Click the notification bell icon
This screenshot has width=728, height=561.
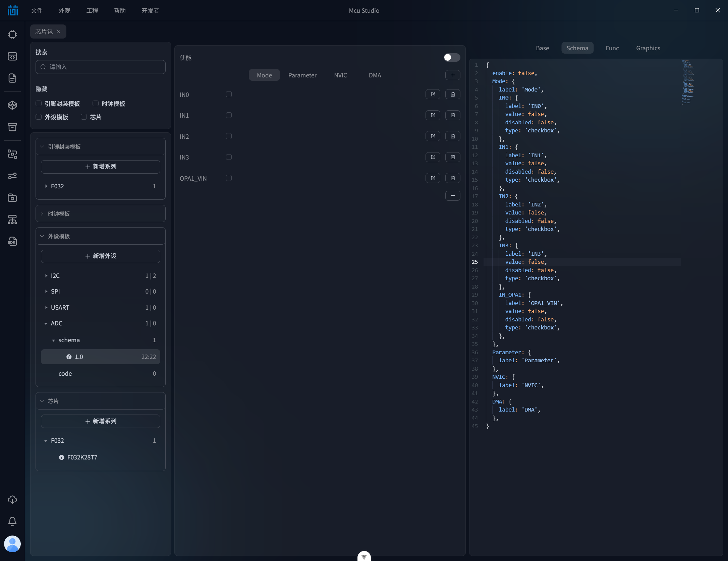(x=12, y=521)
